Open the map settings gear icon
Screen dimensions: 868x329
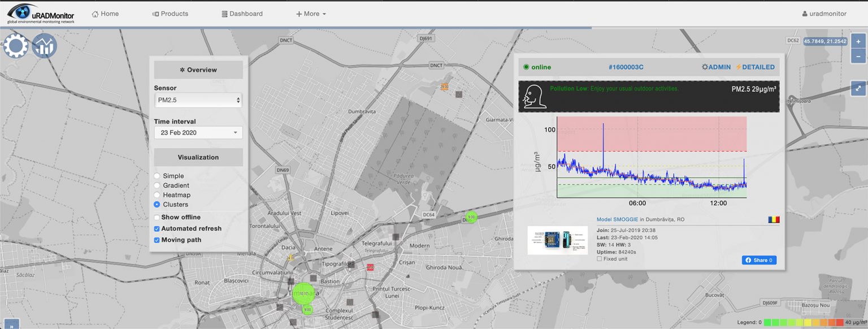15,45
